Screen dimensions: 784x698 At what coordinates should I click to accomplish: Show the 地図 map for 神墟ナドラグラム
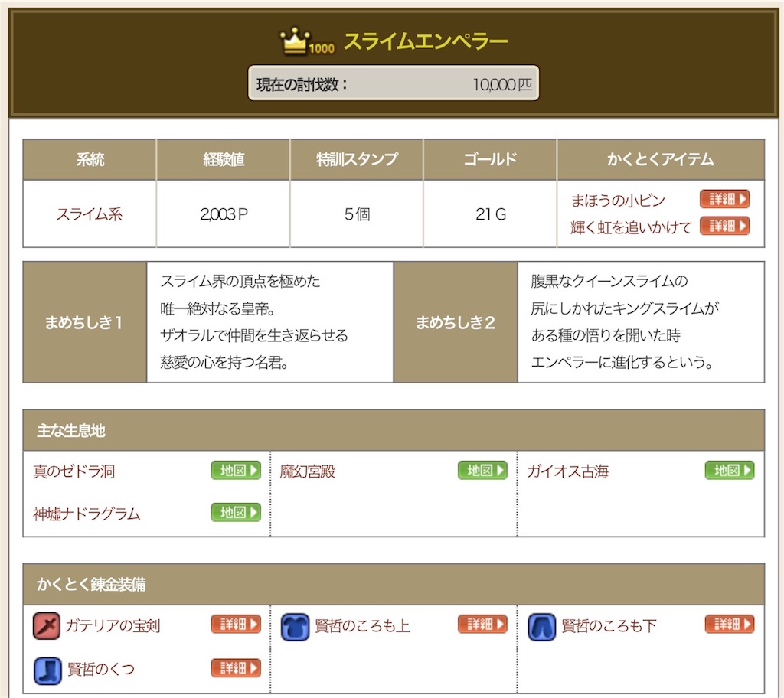(x=236, y=512)
